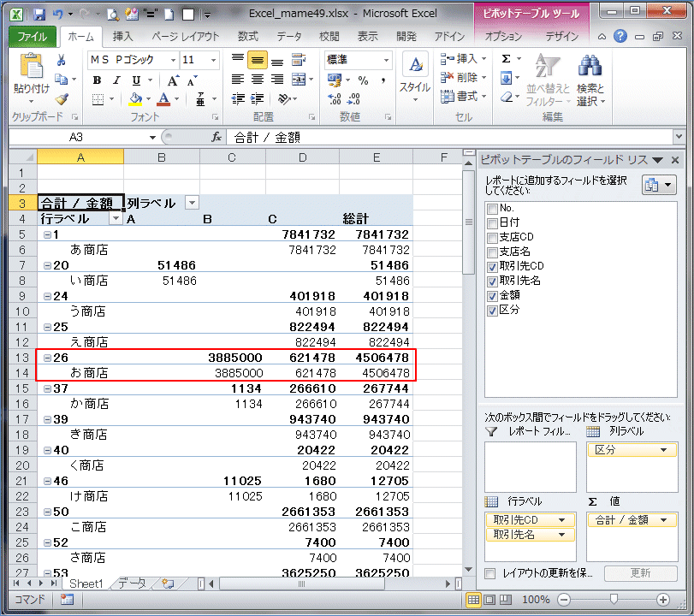Viewport: 694px width, 616px height.
Task: Toggle italic text formatting
Action: (x=116, y=80)
